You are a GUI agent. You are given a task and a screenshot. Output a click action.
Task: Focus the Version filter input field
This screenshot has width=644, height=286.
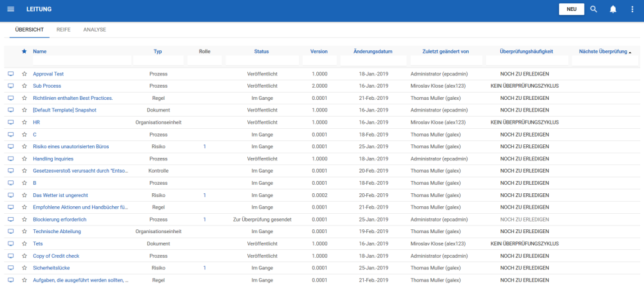pyautogui.click(x=319, y=61)
